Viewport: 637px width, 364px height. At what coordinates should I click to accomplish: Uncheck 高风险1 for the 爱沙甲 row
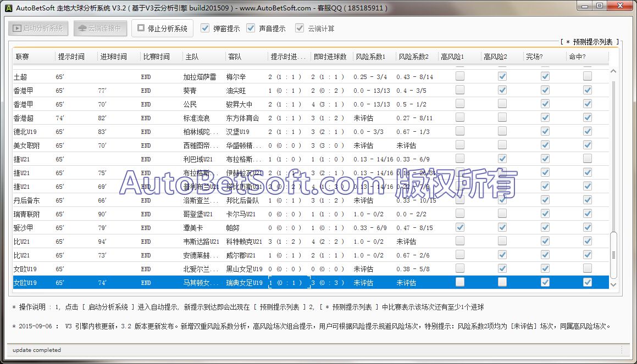459,227
